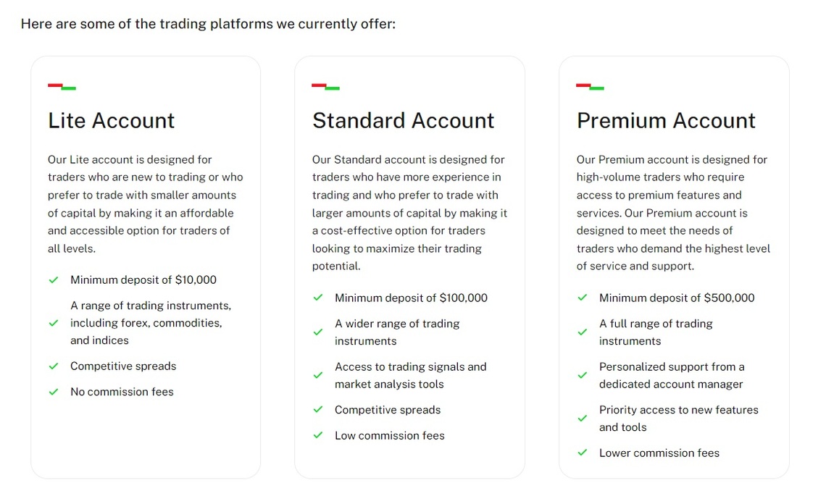
Task: Click the red-green logo above Lite Account
Action: coord(62,86)
